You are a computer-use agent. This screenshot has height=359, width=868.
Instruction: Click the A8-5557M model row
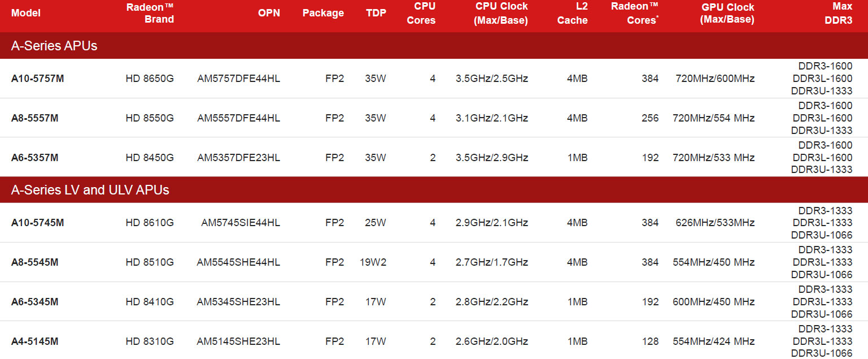pyautogui.click(x=434, y=118)
